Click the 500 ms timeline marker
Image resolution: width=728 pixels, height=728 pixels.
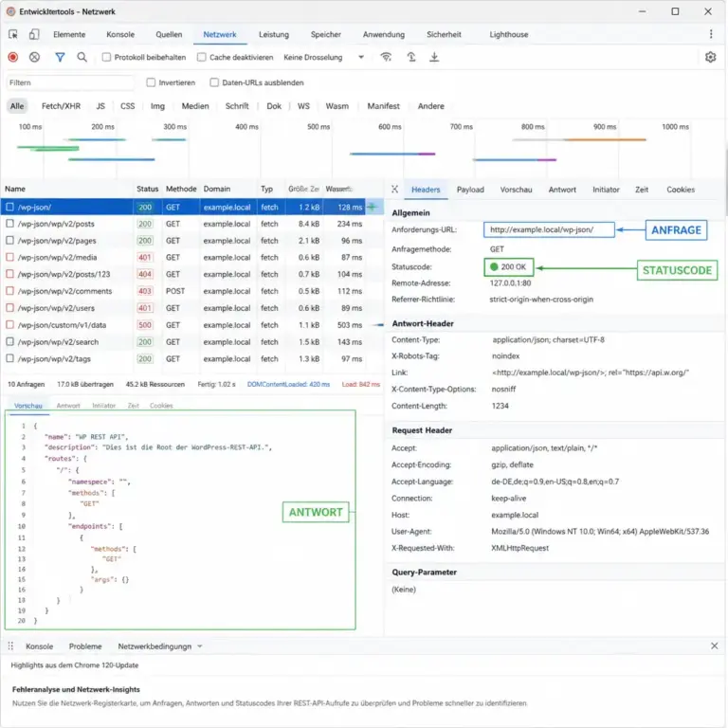[318, 126]
